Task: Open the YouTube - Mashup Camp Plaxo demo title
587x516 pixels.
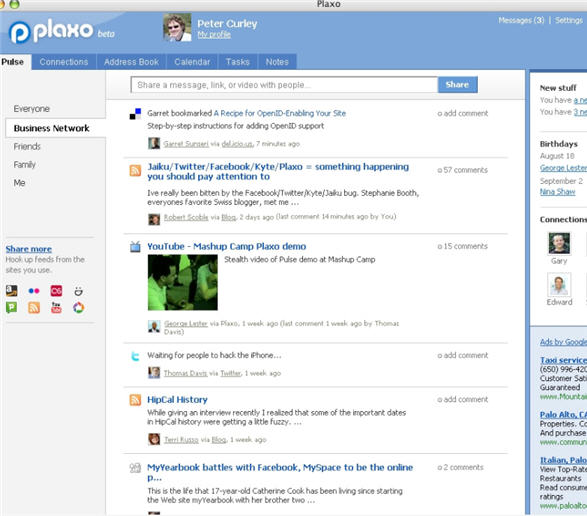Action: [x=226, y=246]
